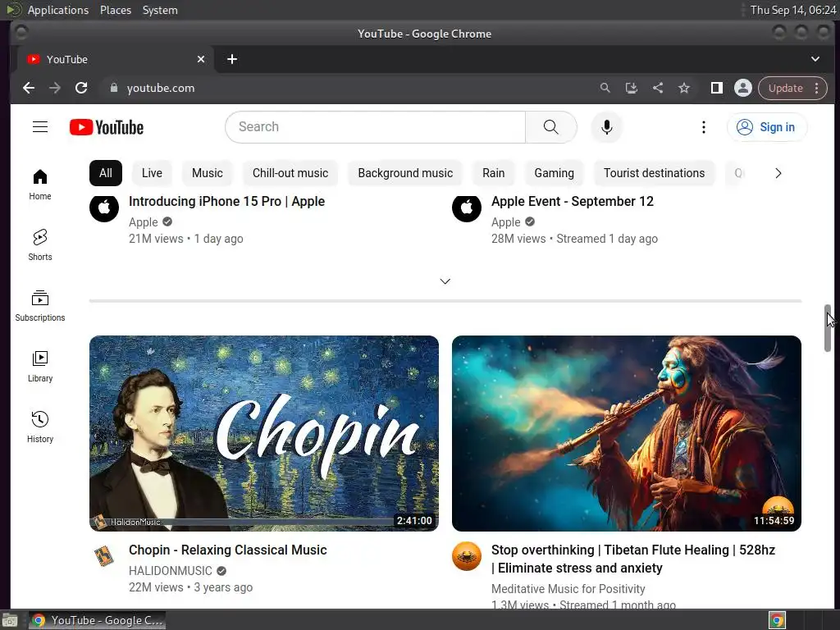
Task: Click the show desktop icon in bottom panel
Action: pos(10,620)
